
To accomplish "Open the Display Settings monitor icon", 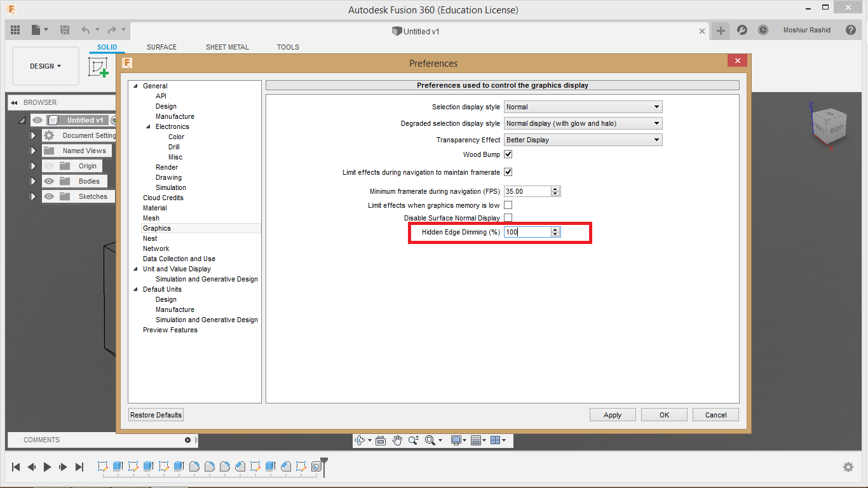I will pyautogui.click(x=456, y=440).
